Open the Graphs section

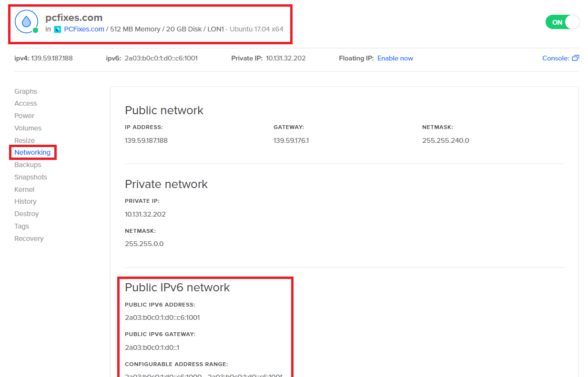click(x=26, y=91)
